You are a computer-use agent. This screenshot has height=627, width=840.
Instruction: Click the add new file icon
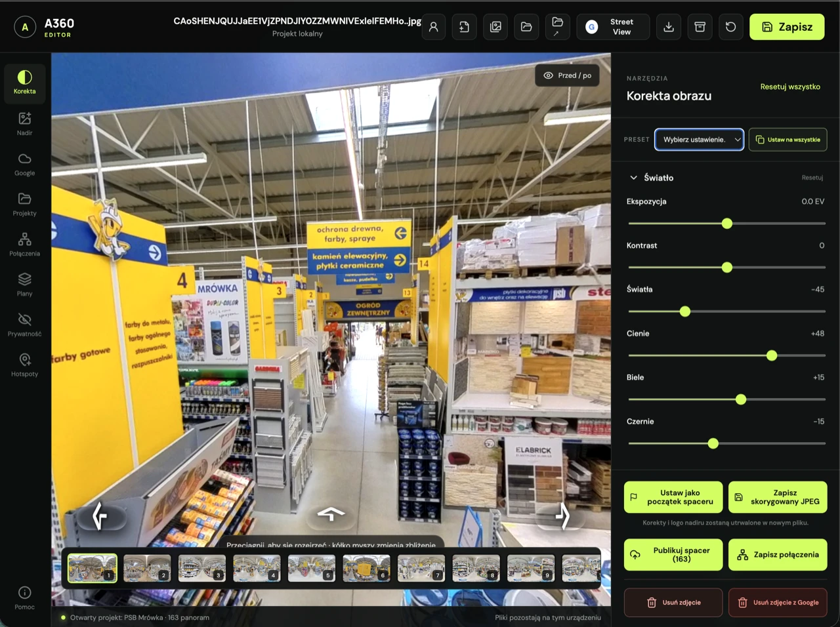point(465,27)
